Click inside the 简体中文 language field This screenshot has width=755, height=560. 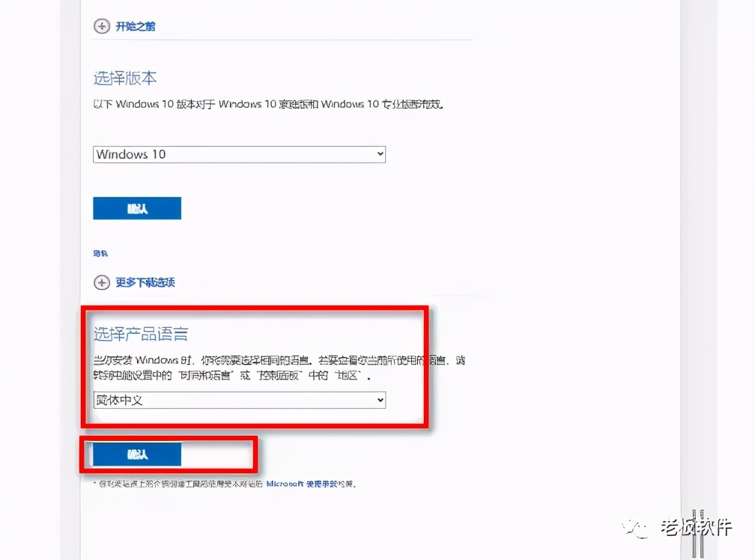225,400
